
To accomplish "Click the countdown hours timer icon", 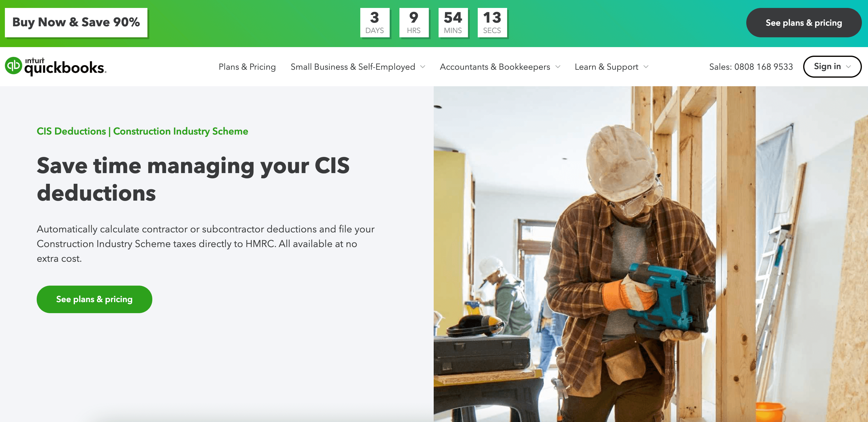I will [414, 22].
